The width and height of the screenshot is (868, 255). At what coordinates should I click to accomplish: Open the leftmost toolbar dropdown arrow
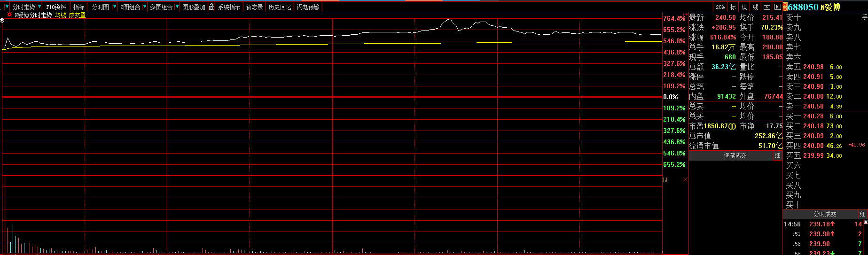(x=7, y=7)
